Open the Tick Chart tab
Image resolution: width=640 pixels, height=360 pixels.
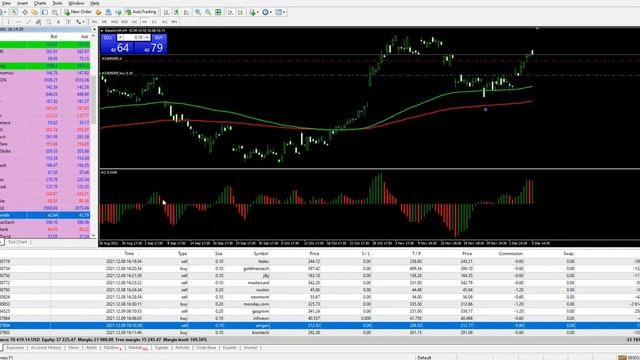[x=18, y=242]
